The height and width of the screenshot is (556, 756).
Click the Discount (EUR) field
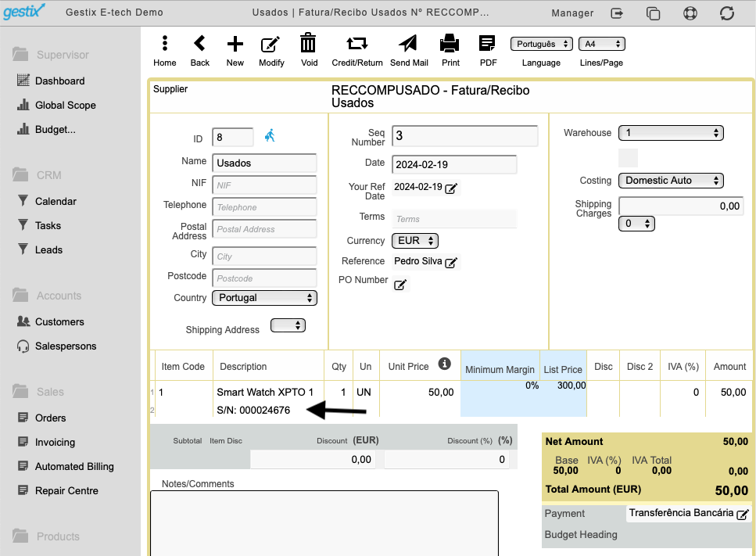(x=313, y=460)
